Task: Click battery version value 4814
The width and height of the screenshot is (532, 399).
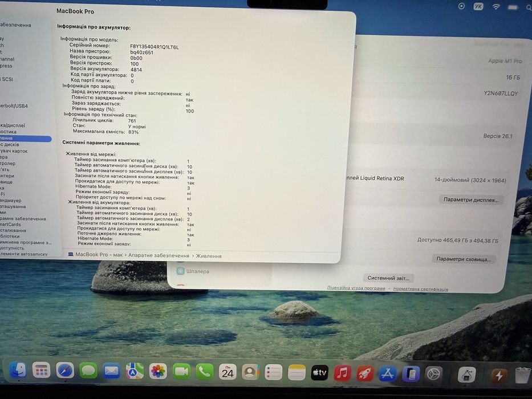Action: (136, 70)
